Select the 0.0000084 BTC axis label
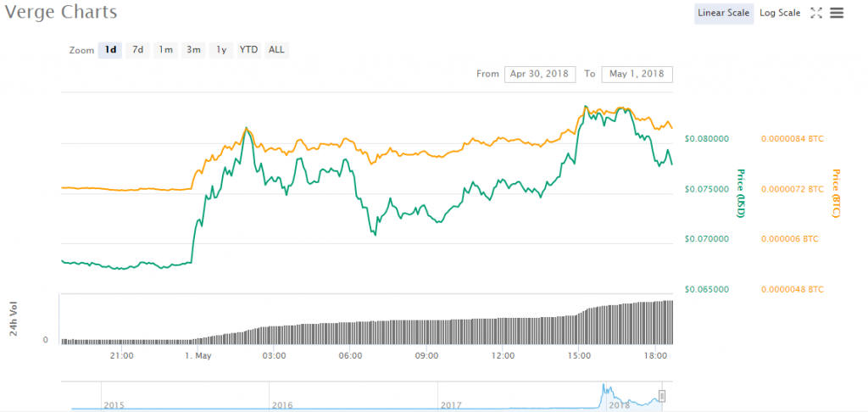 point(793,138)
